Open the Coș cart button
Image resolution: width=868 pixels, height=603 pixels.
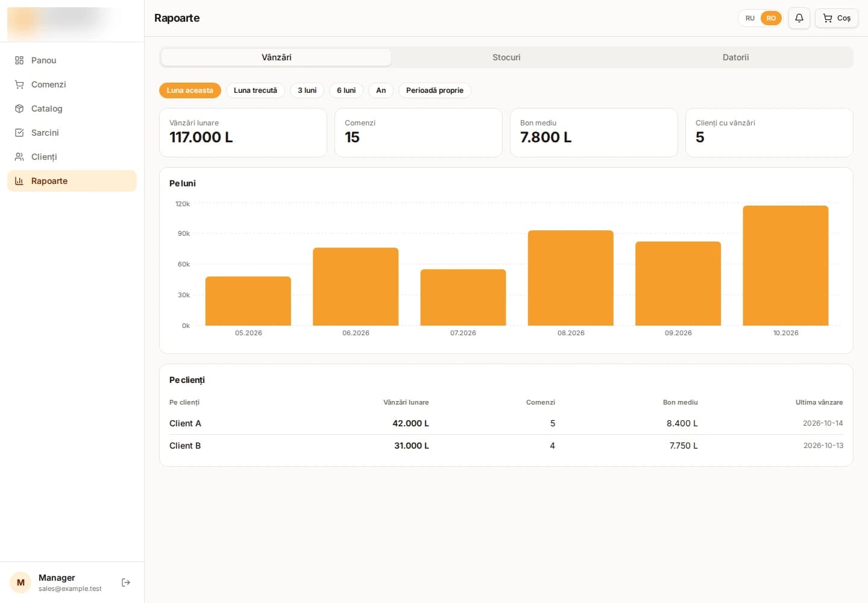837,18
